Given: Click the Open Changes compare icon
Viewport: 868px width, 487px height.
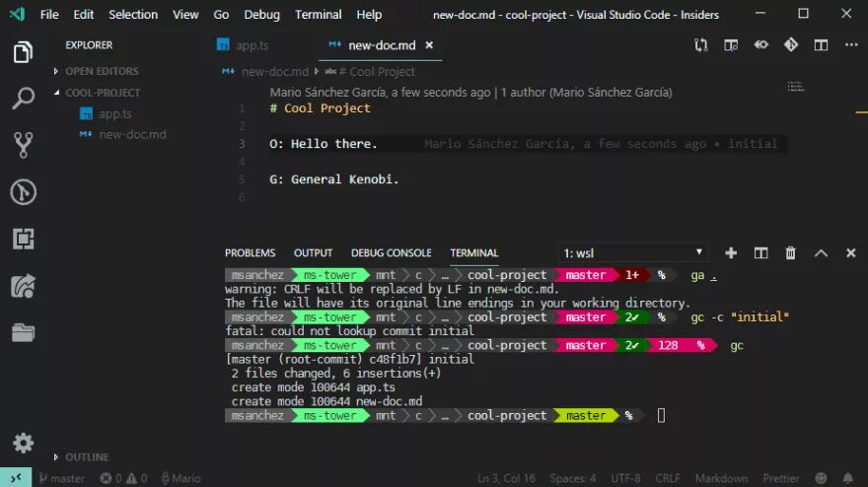Looking at the screenshot, I should [x=701, y=45].
